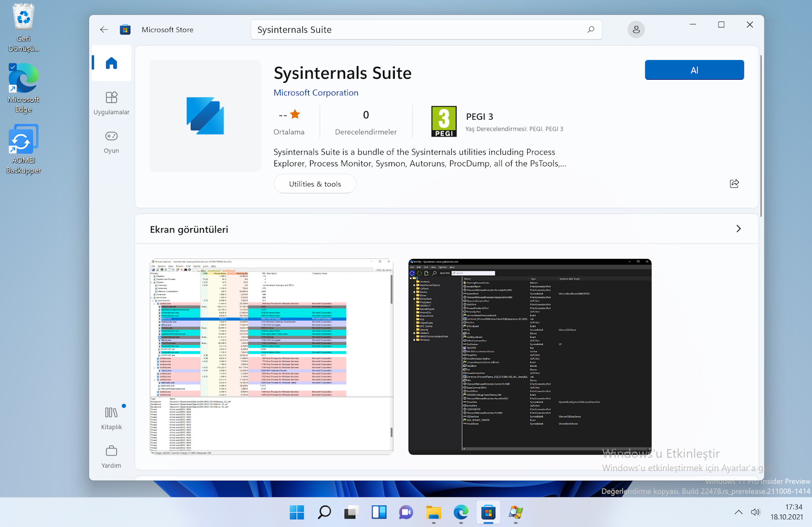This screenshot has height=527, width=812.
Task: Click the Utilities & tools category button
Action: (315, 184)
